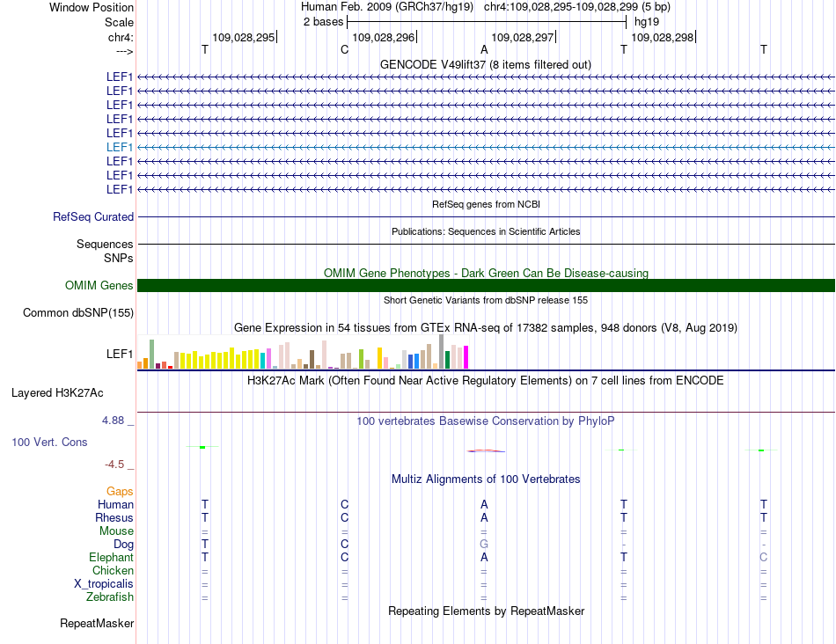This screenshot has height=644, width=836.
Task: Click base "A" in the reference sequence row
Action: click(484, 49)
